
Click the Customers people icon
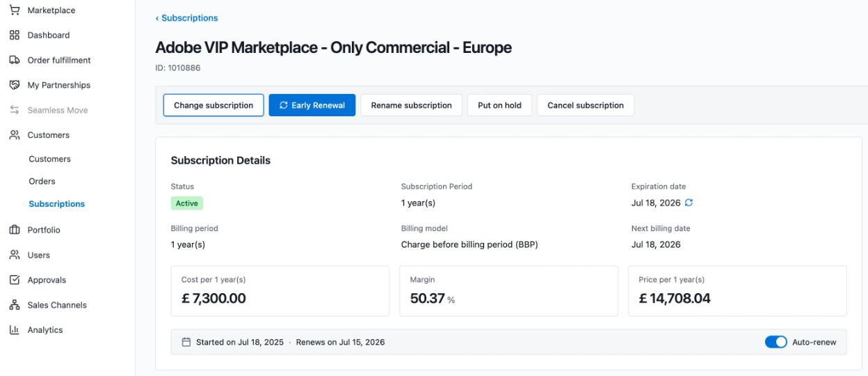(15, 135)
